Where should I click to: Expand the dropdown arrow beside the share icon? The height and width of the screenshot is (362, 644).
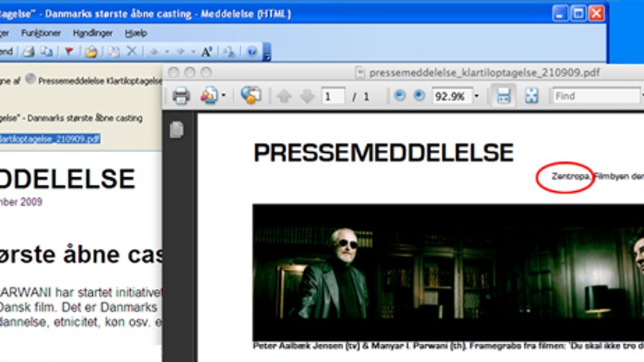point(224,97)
